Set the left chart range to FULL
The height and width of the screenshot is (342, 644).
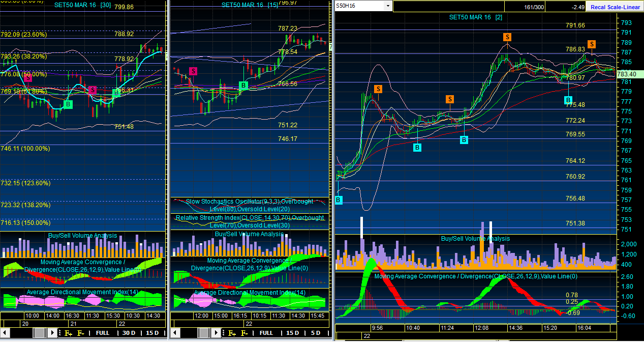coord(103,333)
